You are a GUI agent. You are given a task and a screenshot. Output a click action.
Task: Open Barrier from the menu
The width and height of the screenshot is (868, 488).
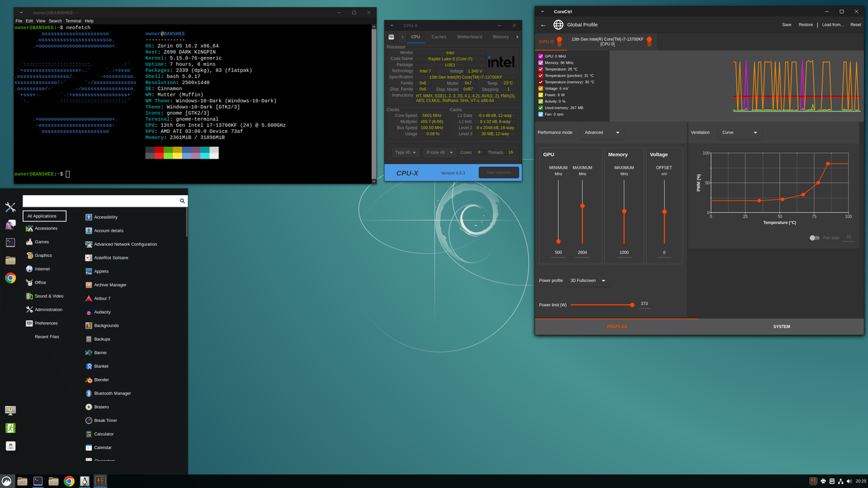pos(96,352)
